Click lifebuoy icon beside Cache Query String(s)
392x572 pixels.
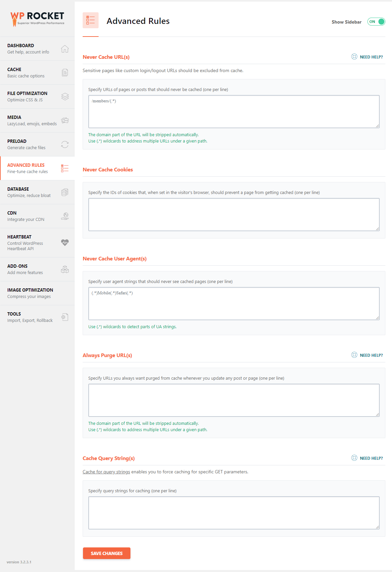pos(354,458)
